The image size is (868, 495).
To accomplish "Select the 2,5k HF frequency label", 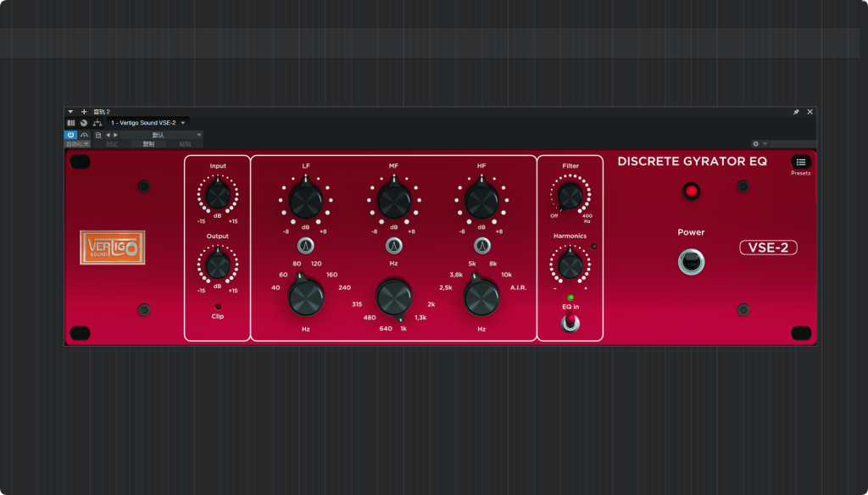I will click(446, 287).
